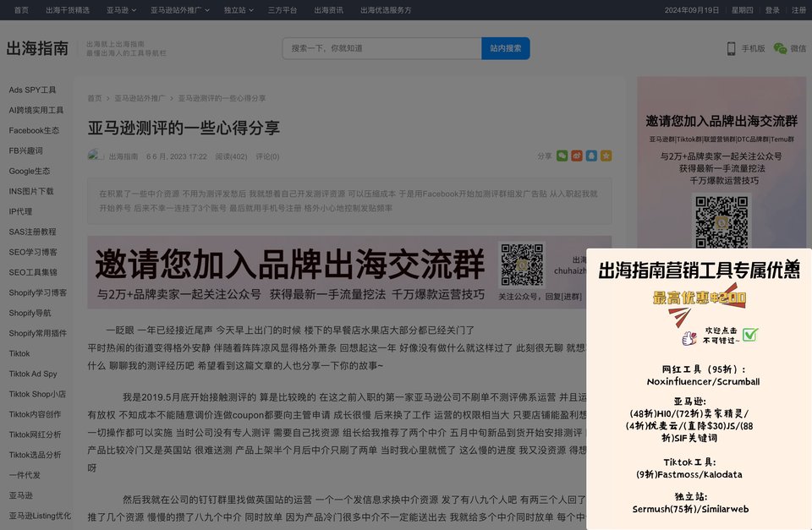Click the green checkmark in the popup
812x530 pixels.
point(750,335)
